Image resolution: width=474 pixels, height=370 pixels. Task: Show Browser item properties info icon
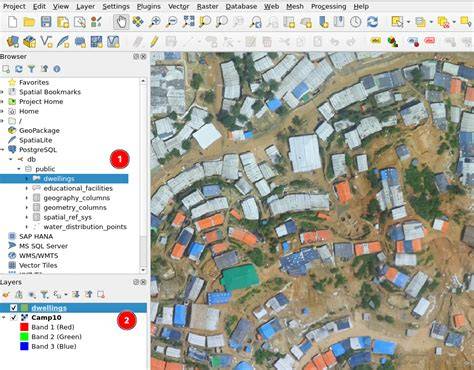(57, 69)
